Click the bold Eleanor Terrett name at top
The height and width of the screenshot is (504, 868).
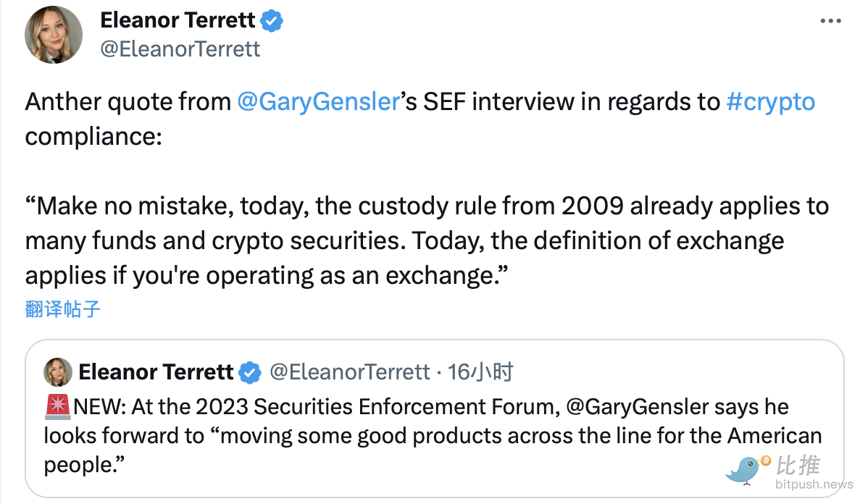(x=178, y=21)
